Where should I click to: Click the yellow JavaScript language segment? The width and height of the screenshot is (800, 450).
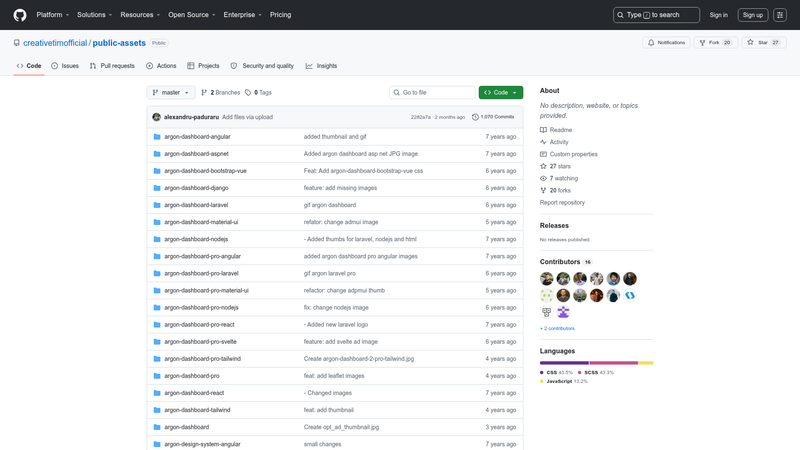[x=646, y=363]
